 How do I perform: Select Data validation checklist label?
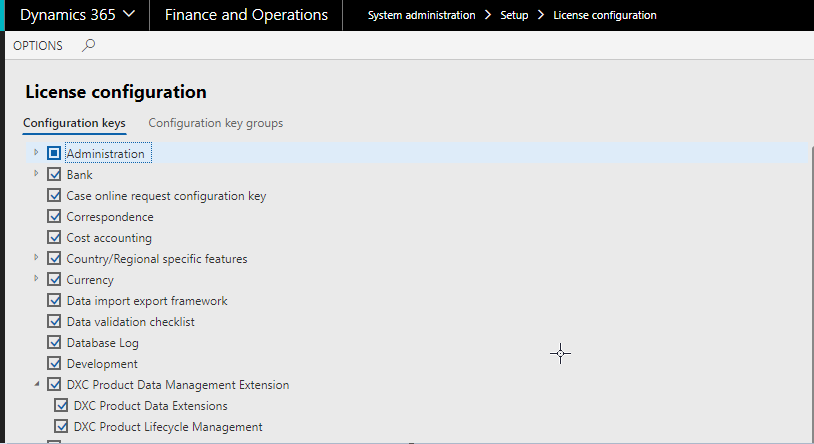click(x=130, y=321)
